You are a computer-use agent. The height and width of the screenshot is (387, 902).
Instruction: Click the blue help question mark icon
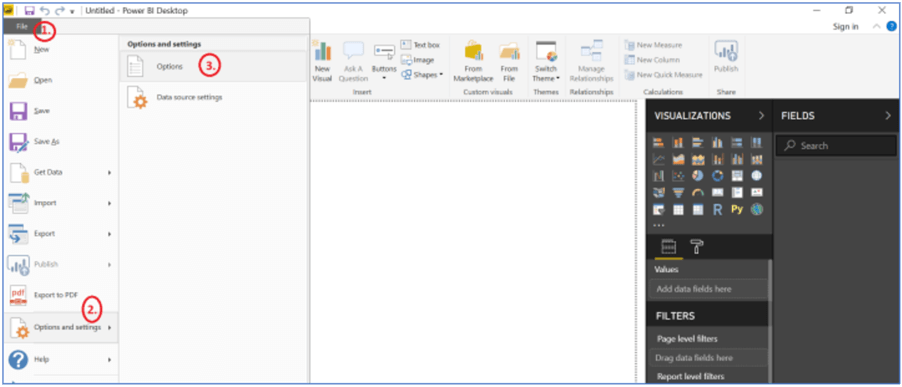(892, 26)
